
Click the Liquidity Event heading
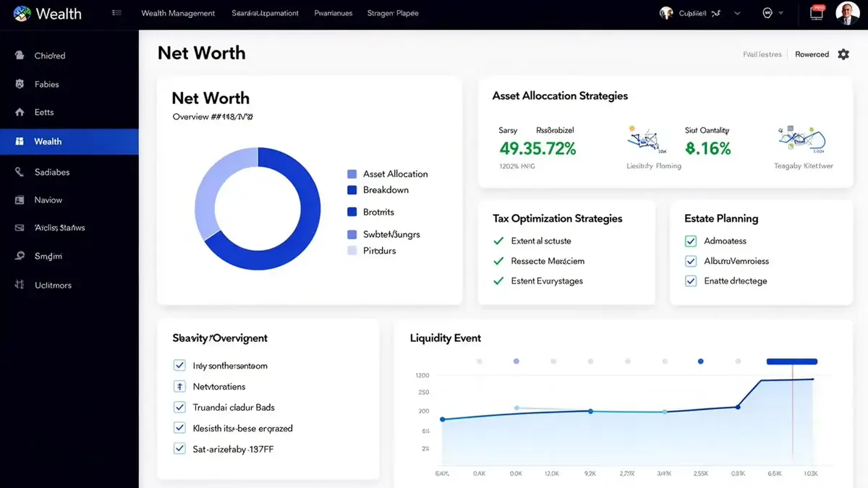(x=446, y=338)
